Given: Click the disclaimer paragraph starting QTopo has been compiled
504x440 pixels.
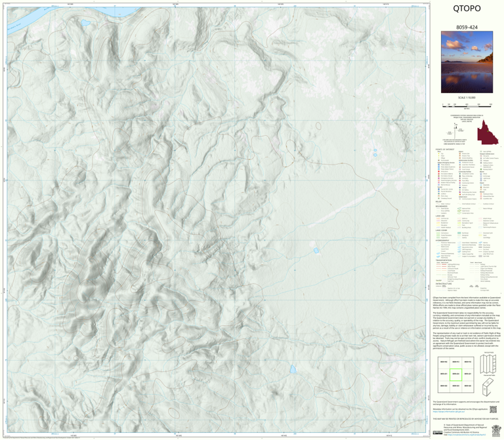Looking at the screenshot, I should click(x=467, y=303).
